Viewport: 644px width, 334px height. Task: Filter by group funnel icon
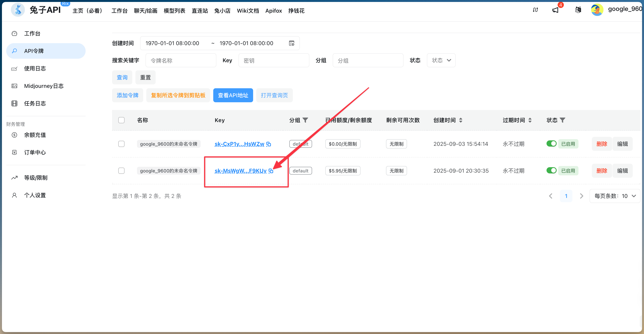[305, 120]
